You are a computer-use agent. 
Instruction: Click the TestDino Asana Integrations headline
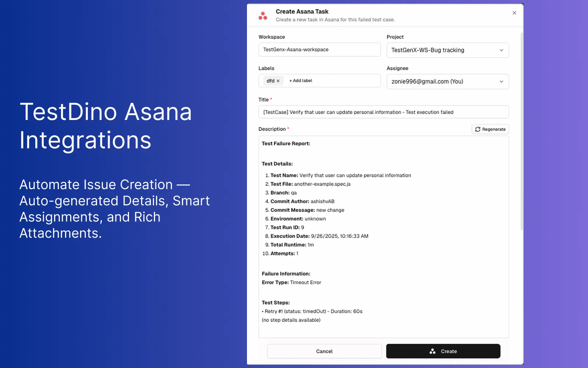coord(106,126)
